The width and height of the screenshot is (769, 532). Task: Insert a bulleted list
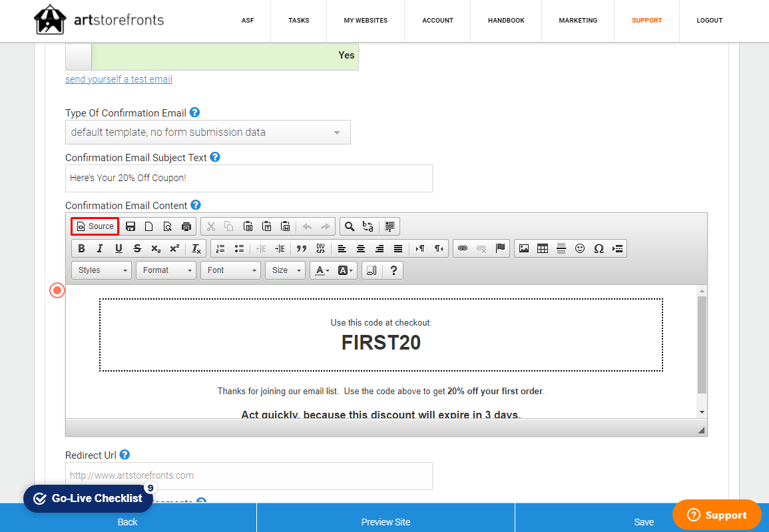(239, 248)
